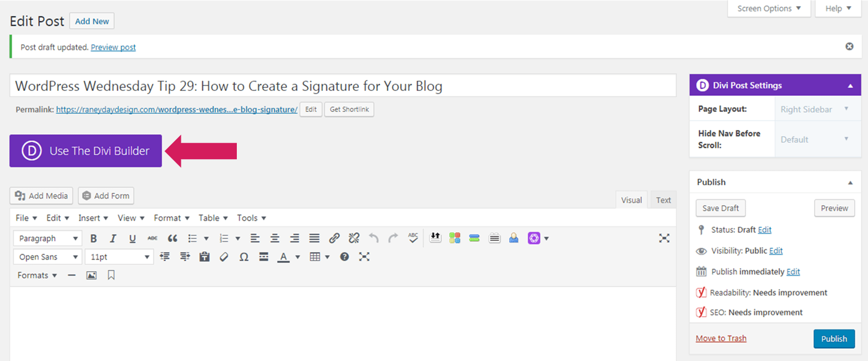868x361 pixels.
Task: Open the Table menu
Action: tap(213, 218)
